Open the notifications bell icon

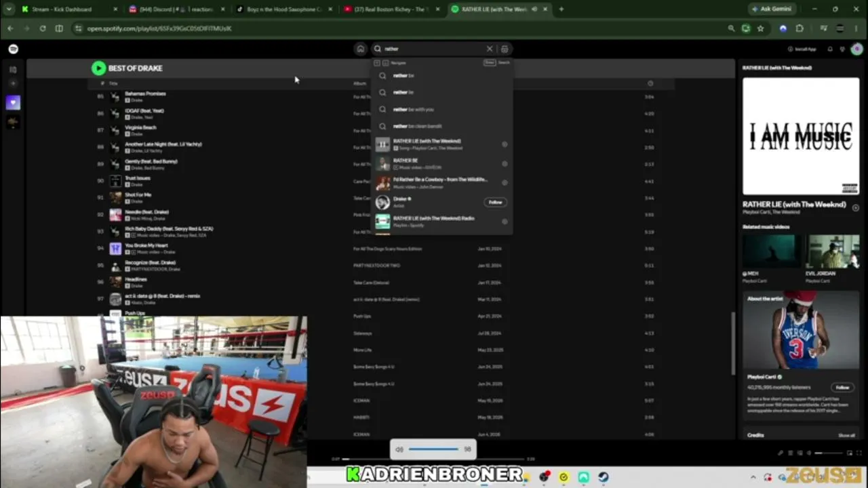(x=830, y=49)
